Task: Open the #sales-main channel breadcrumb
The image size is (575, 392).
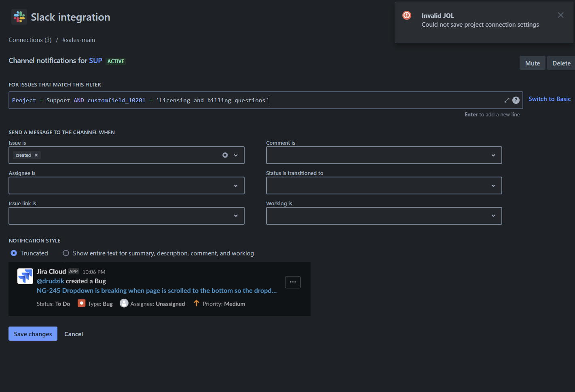Action: [78, 40]
